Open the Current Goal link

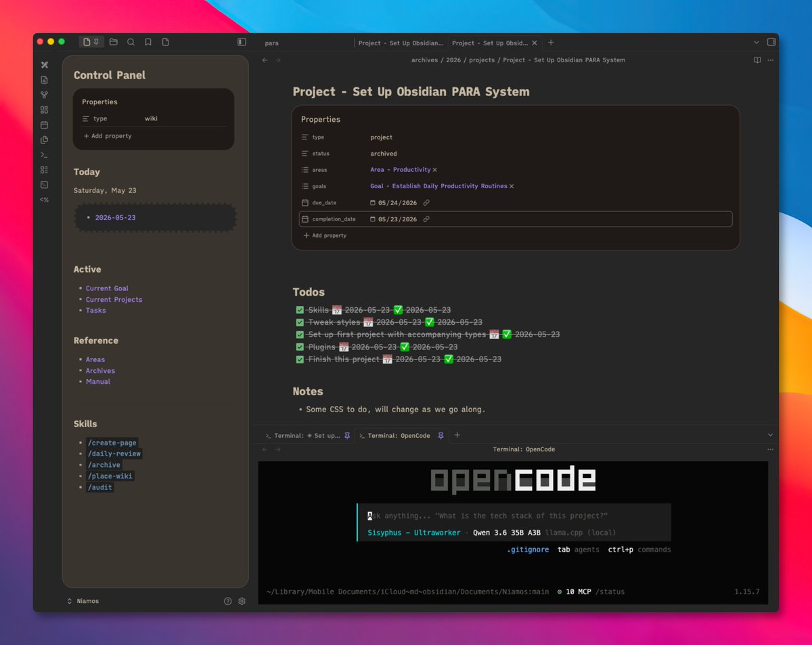pyautogui.click(x=107, y=288)
